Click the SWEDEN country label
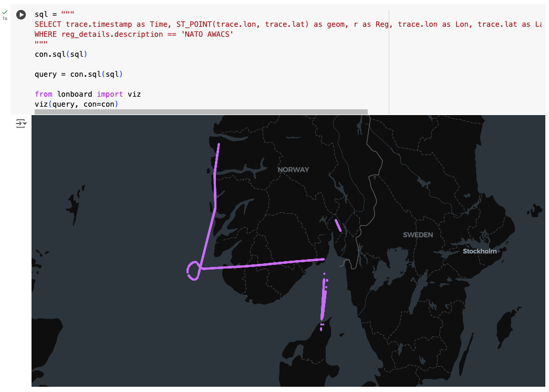549x392 pixels. [x=418, y=235]
